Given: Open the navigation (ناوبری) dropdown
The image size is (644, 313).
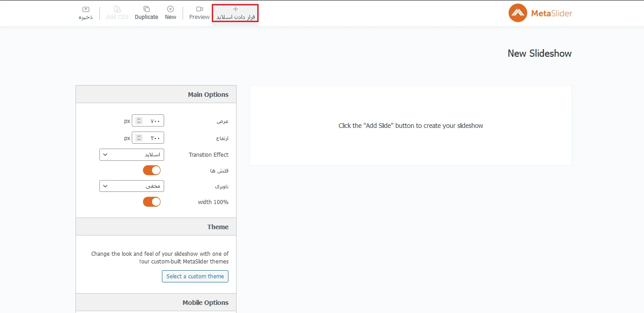Looking at the screenshot, I should click(132, 186).
